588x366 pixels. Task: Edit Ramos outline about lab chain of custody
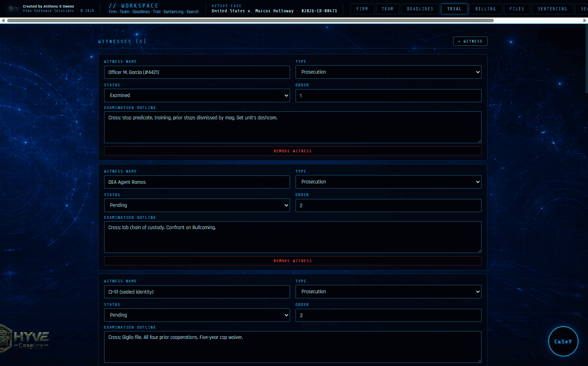click(293, 237)
